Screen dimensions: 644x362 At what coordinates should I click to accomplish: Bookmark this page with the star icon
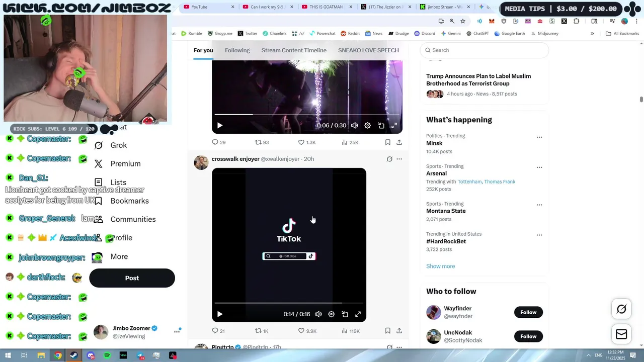tap(463, 21)
